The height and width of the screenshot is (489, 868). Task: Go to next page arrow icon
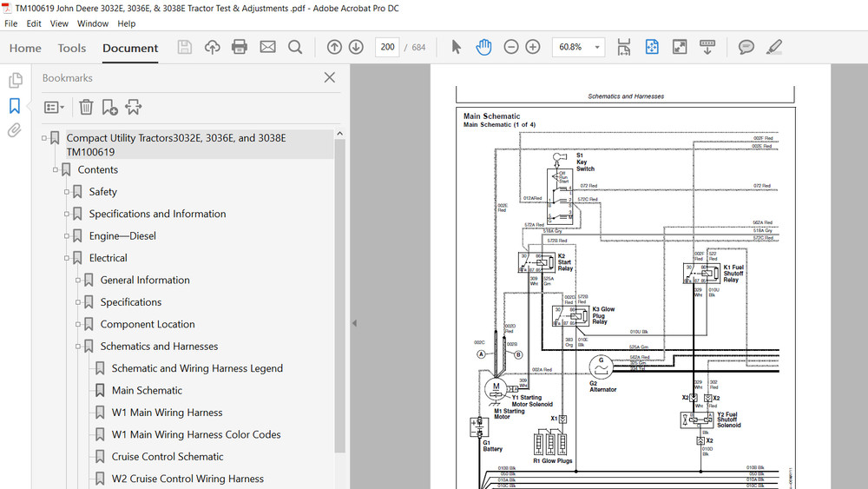pyautogui.click(x=356, y=47)
